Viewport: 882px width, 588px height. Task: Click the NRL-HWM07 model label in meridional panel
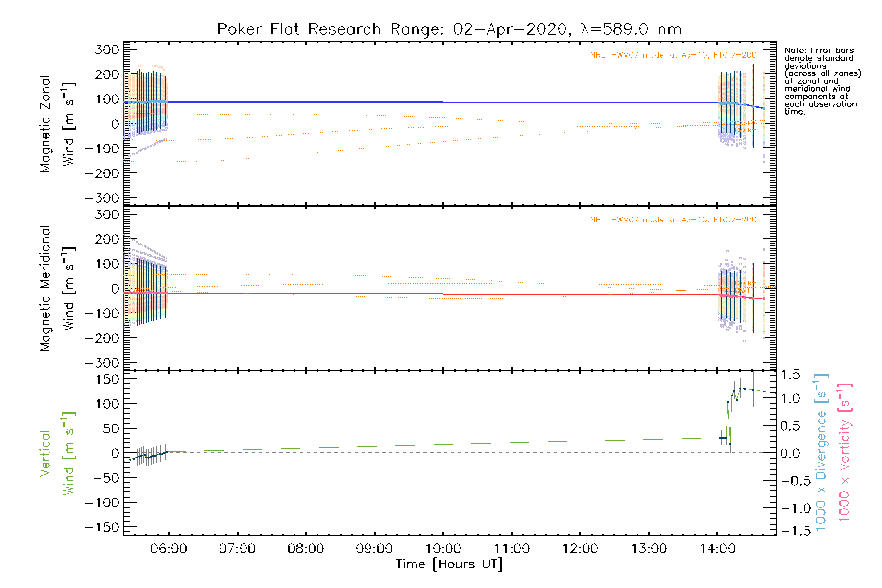[x=673, y=220]
